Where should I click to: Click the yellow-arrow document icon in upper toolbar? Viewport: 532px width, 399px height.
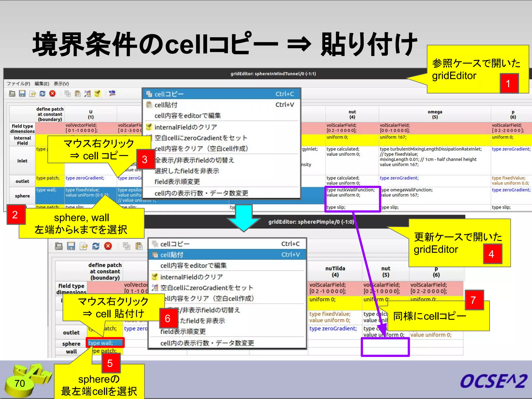[x=32, y=94]
